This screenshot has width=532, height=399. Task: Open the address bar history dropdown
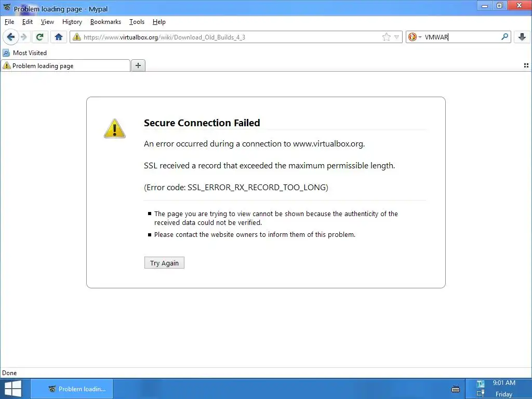396,37
